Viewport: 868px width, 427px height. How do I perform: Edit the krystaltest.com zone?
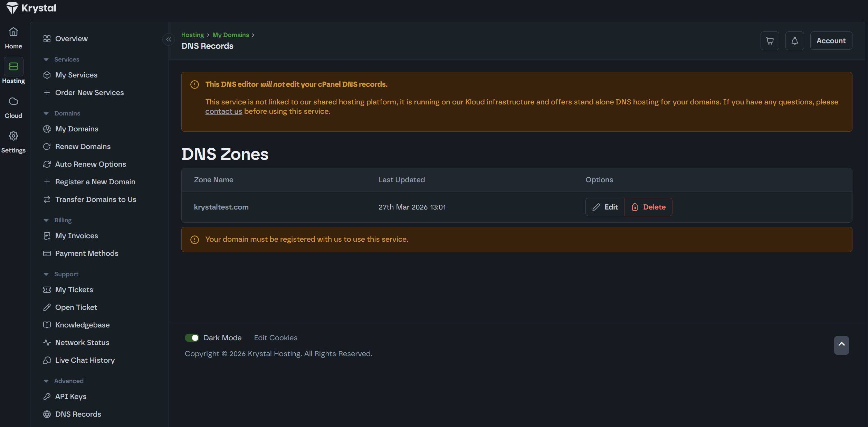[x=605, y=207]
